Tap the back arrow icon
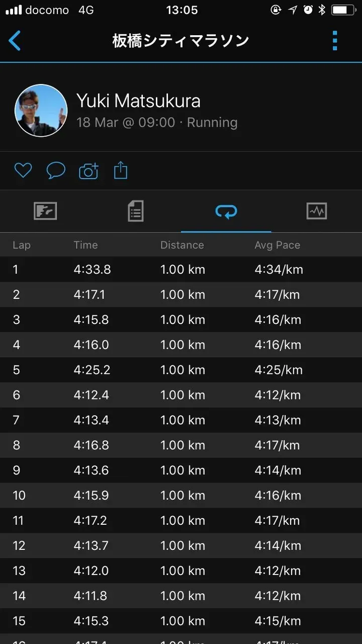The image size is (362, 644). (15, 41)
